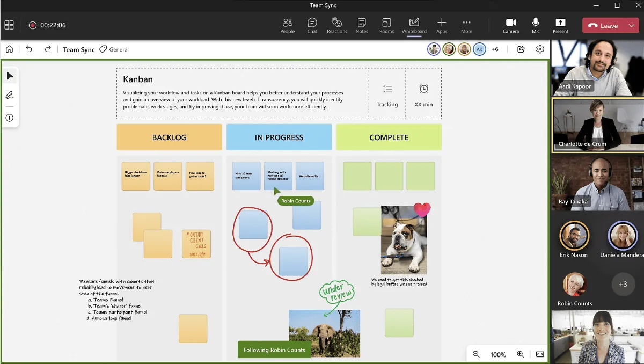
Task: Select the 'Bigger decisions take longer' note
Action: point(136,176)
